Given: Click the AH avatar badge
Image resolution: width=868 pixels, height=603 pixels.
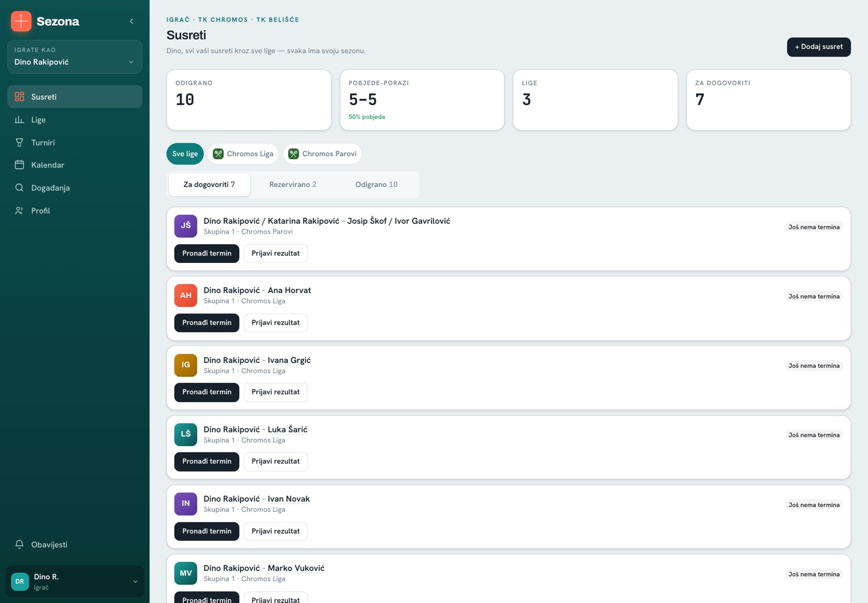Looking at the screenshot, I should [186, 295].
